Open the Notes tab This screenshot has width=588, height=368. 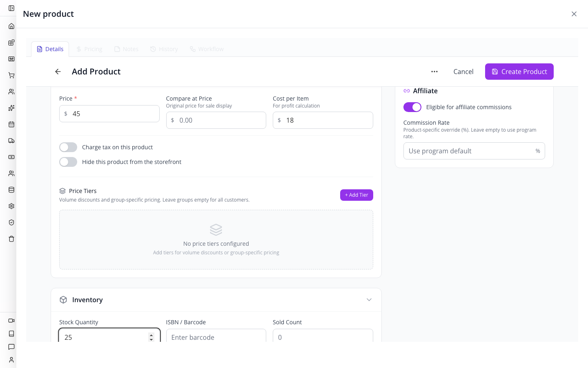pos(127,49)
